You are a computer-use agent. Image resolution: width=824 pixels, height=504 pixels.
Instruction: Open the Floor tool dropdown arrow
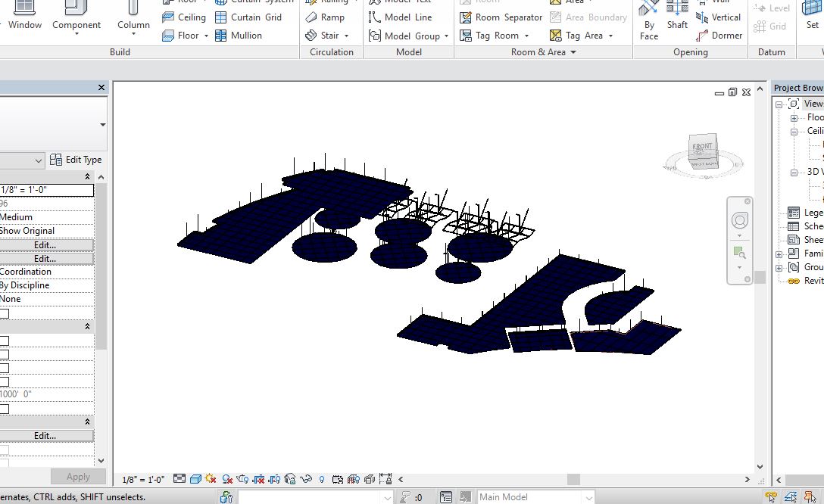pos(206,36)
